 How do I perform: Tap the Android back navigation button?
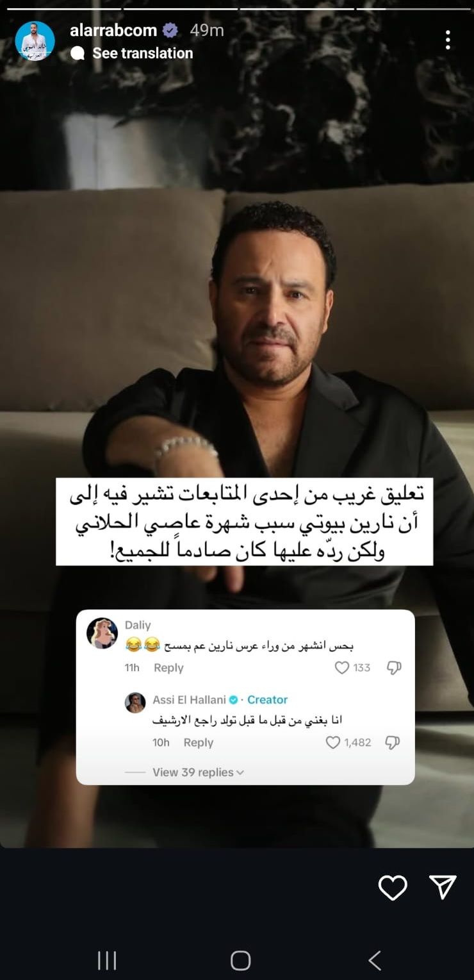(x=375, y=960)
